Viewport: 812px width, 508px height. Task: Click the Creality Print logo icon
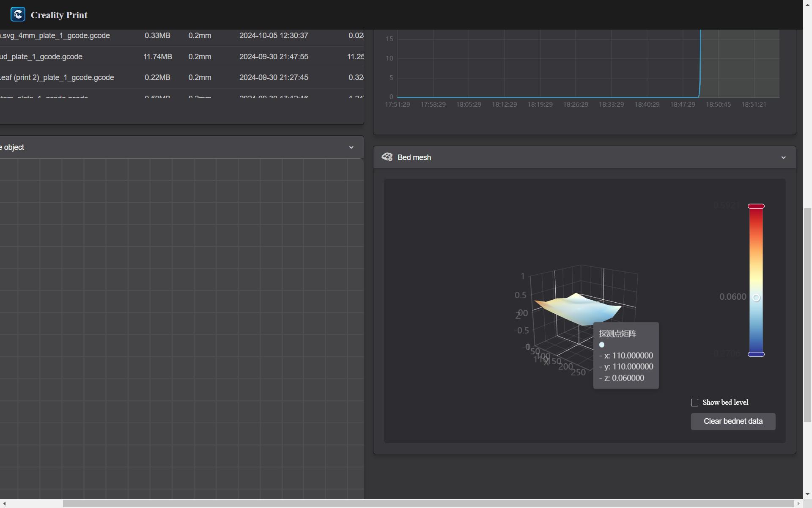(18, 14)
